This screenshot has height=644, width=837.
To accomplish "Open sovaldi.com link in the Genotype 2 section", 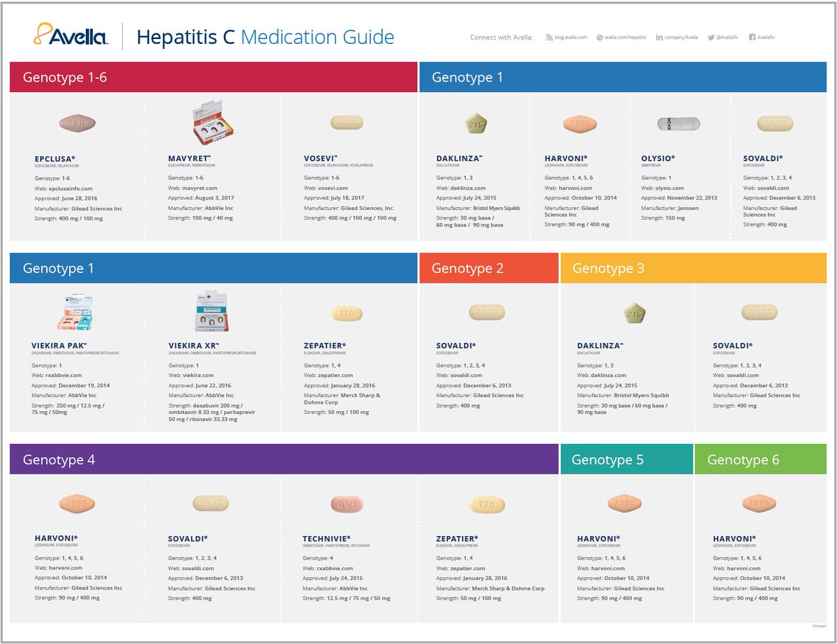I will click(x=467, y=376).
